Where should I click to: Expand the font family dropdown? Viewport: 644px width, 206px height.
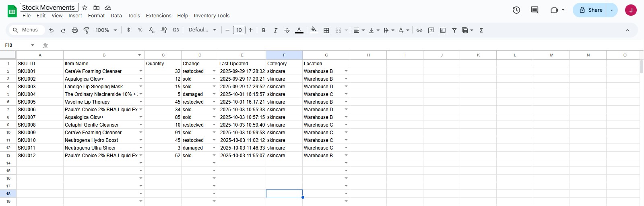(x=202, y=30)
